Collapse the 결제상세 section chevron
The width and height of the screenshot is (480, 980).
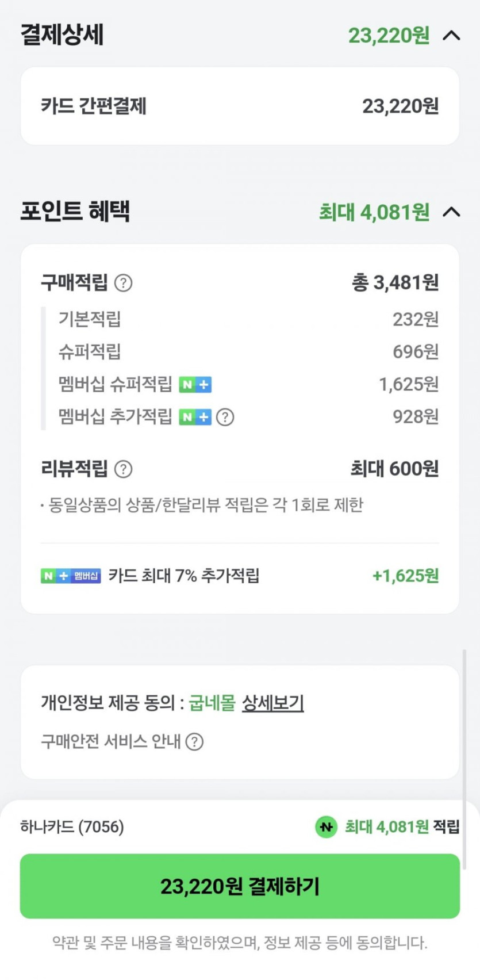pos(452,36)
